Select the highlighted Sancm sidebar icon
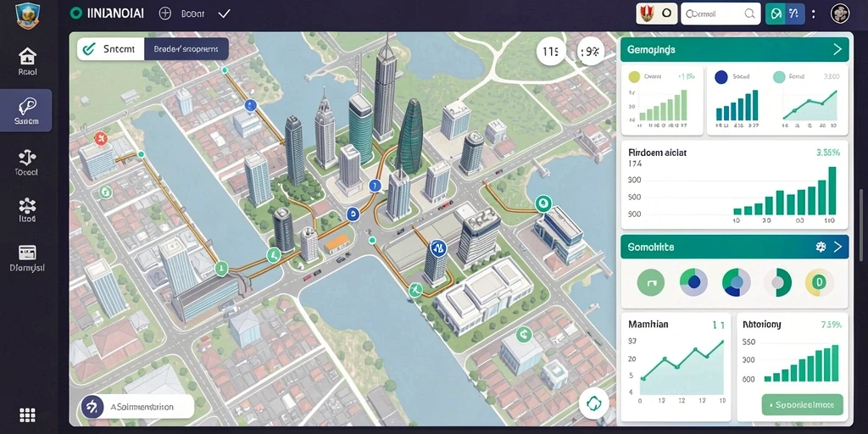Screen dimensions: 868x434 click(26, 110)
